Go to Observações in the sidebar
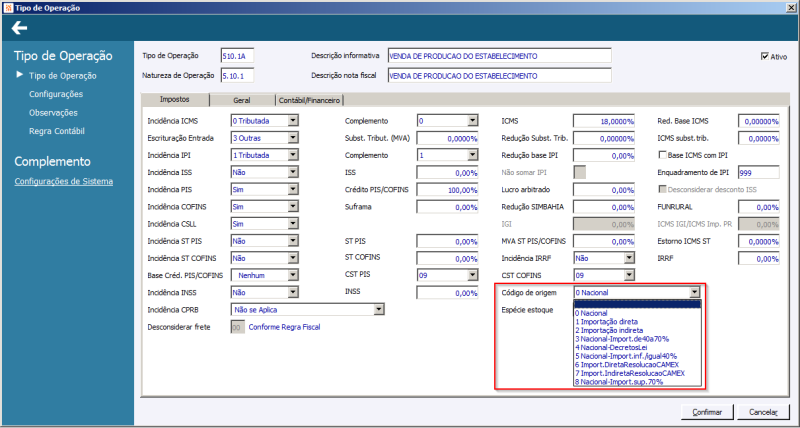 [x=54, y=113]
